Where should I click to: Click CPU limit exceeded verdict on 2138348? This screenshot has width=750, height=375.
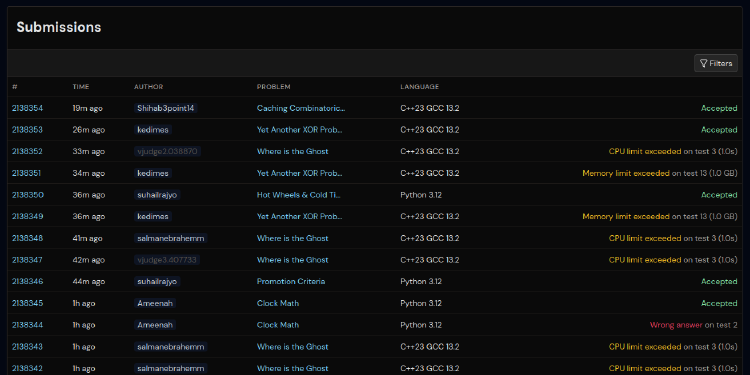645,238
